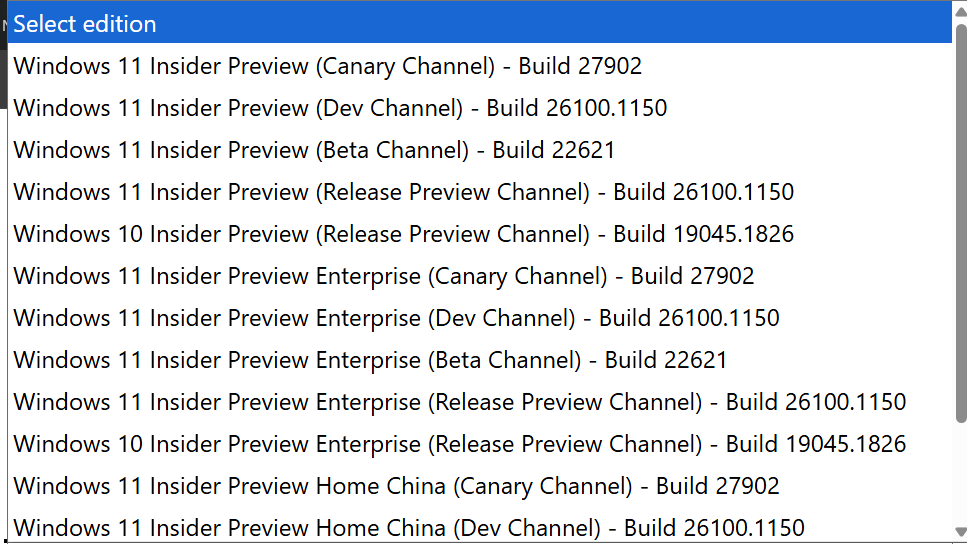Choose Windows 11 Enterprise Dev Channel option
Image resolution: width=967 pixels, height=544 pixels.
pyautogui.click(x=480, y=318)
